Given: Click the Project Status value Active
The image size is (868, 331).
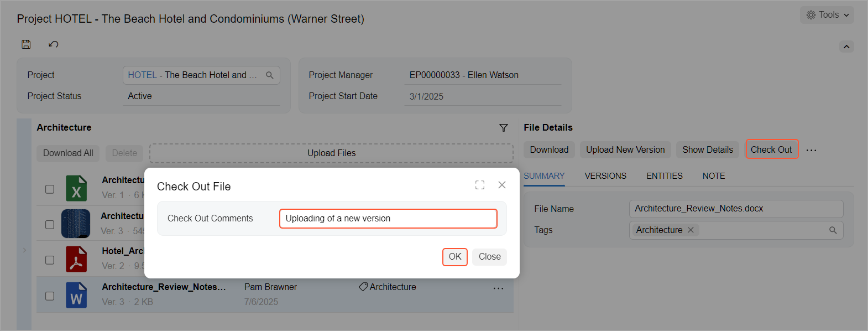Looking at the screenshot, I should coord(140,96).
